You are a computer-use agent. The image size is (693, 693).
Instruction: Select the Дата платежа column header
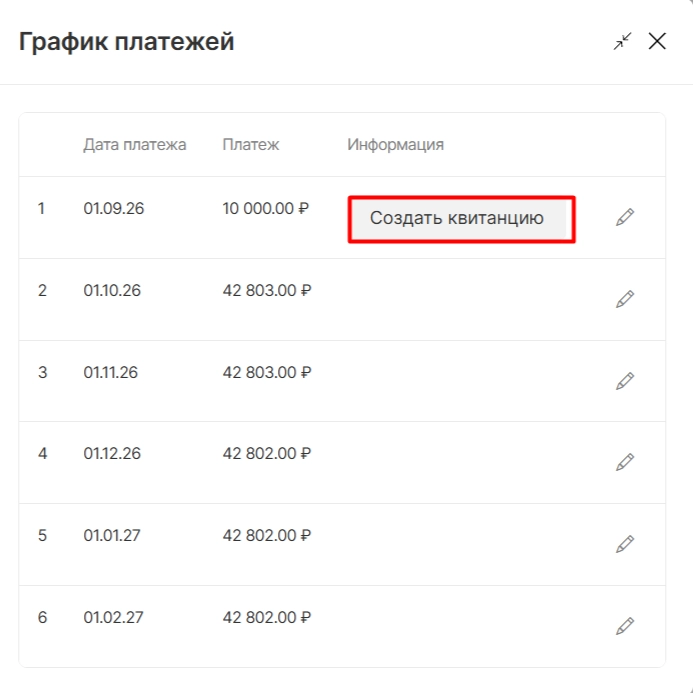tap(135, 145)
